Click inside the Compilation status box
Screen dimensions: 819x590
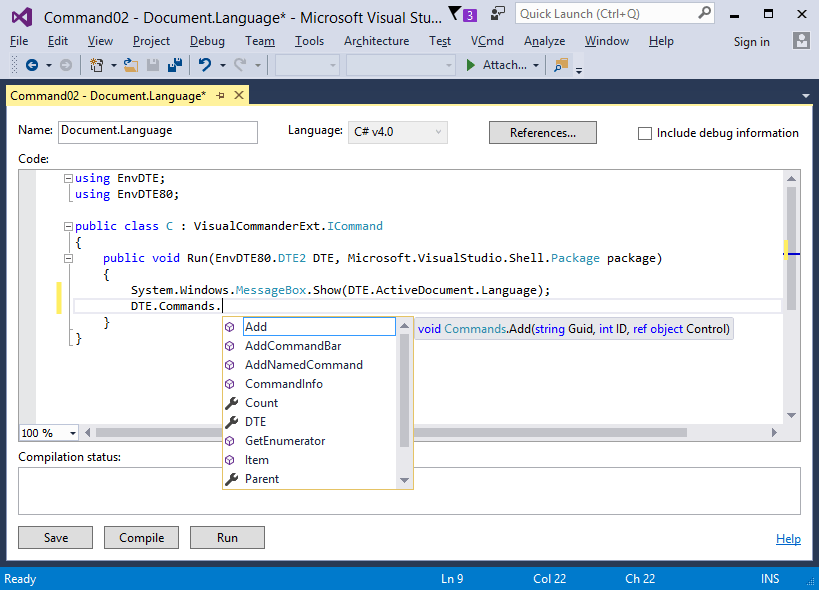point(410,491)
